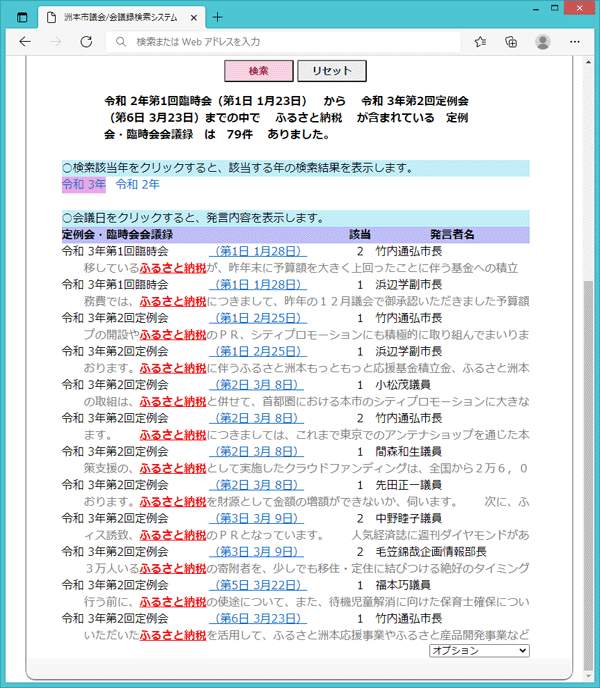Screen dimensions: 600x688
Task: Focus the address bar search field
Action: [283, 42]
